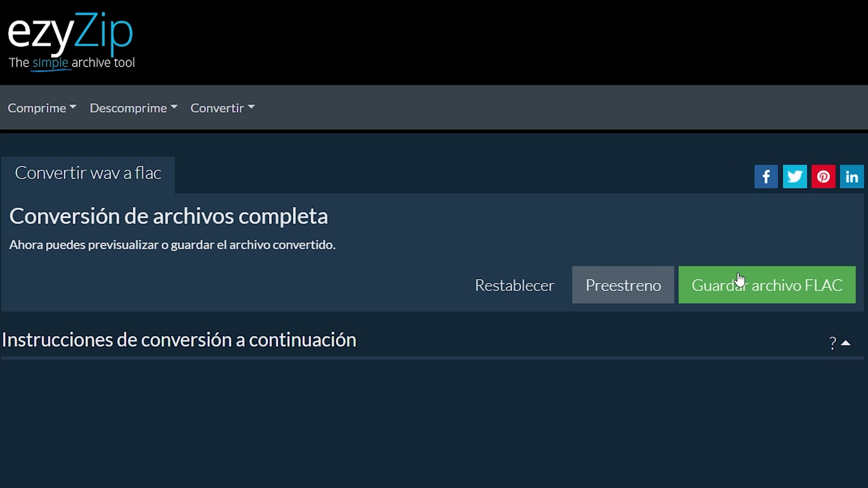Open the Descomprime dropdown menu

coord(133,108)
